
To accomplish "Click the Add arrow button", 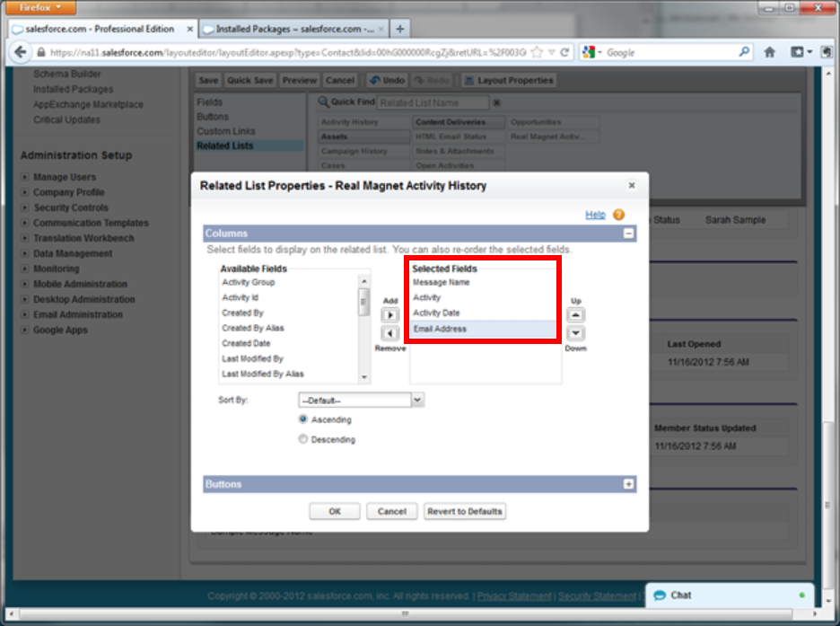I will (390, 315).
